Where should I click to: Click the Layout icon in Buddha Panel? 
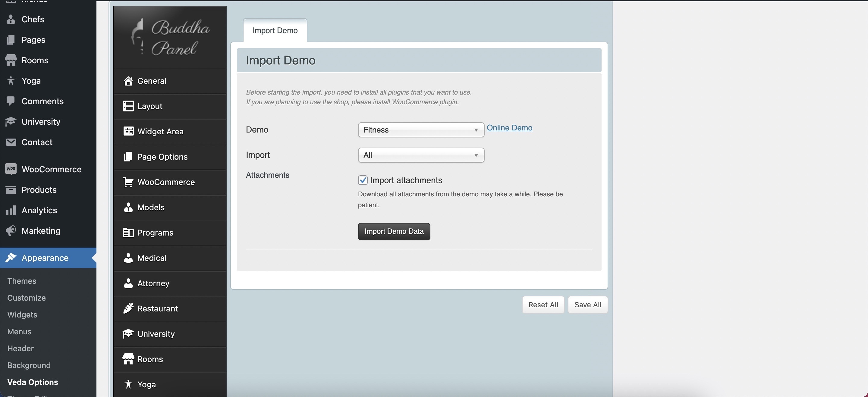pos(128,106)
